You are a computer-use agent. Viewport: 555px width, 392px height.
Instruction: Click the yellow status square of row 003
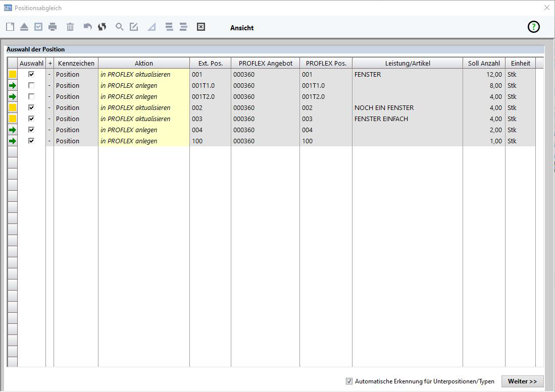13,119
